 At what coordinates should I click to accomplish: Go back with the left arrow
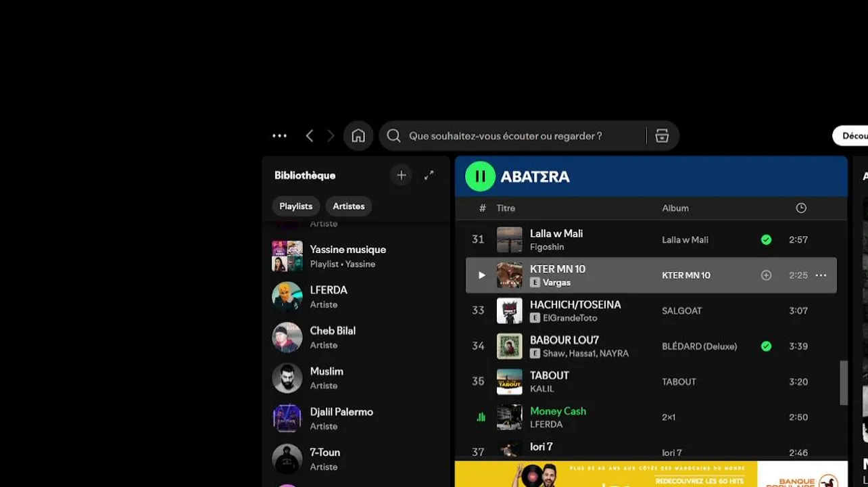(310, 136)
